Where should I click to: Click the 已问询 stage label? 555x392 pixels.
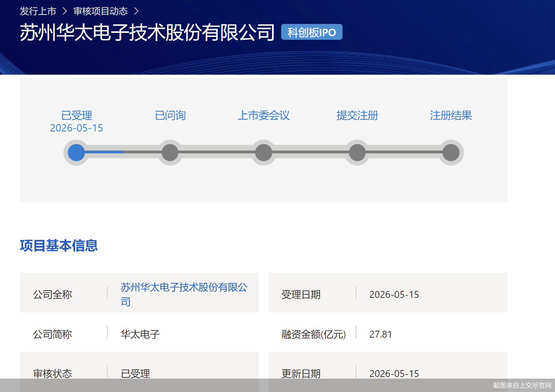(x=170, y=115)
